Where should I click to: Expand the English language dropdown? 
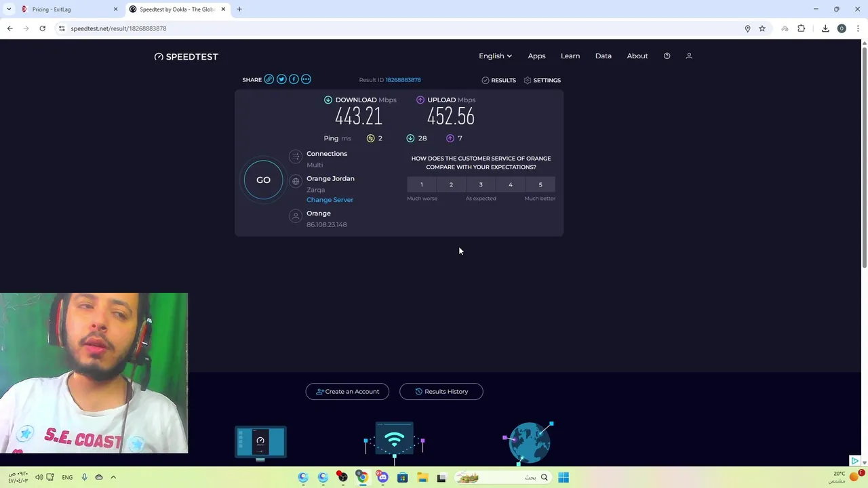[495, 56]
